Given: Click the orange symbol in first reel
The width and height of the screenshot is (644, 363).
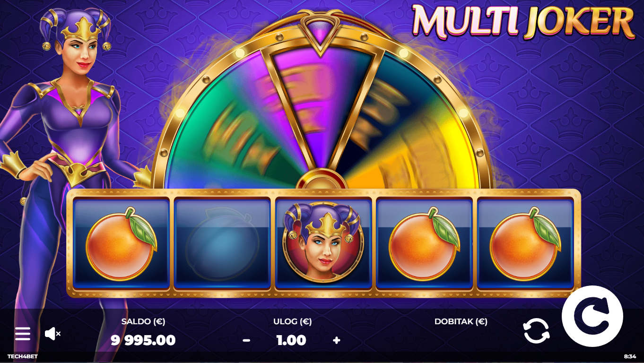Looking at the screenshot, I should [x=121, y=244].
